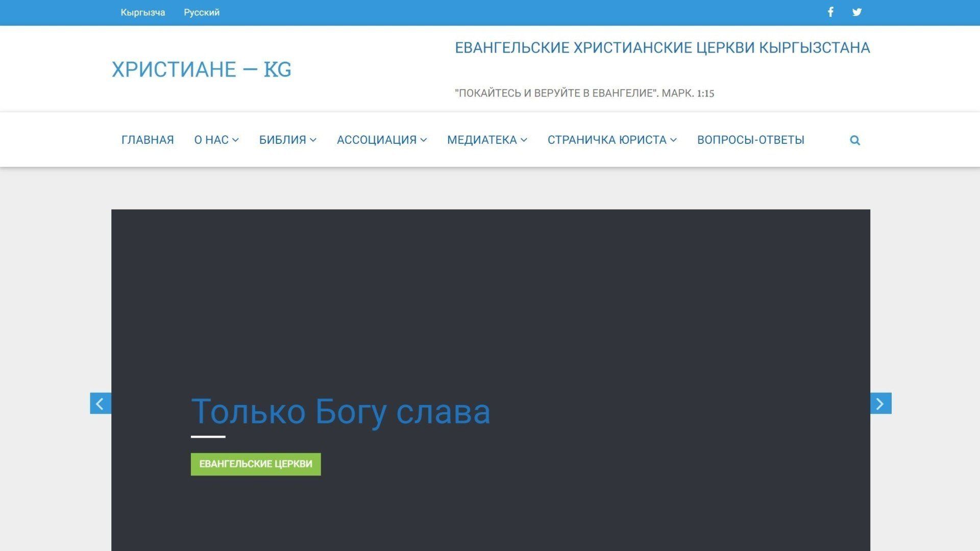980x551 pixels.
Task: Expand the О НАС dropdown menu
Action: tap(216, 140)
